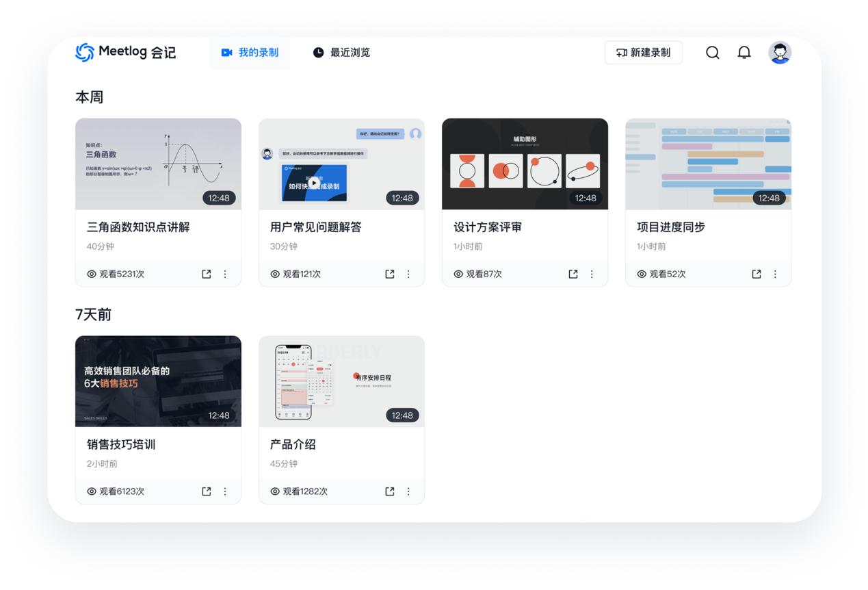The width and height of the screenshot is (868, 590).
Task: Click the user avatar in the top right
Action: pos(779,52)
